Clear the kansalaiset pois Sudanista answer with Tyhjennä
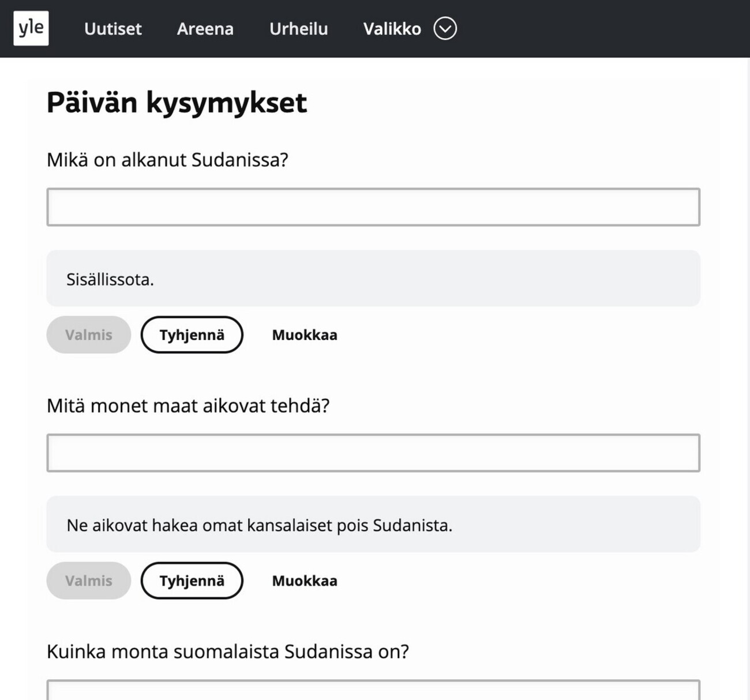 coord(192,581)
